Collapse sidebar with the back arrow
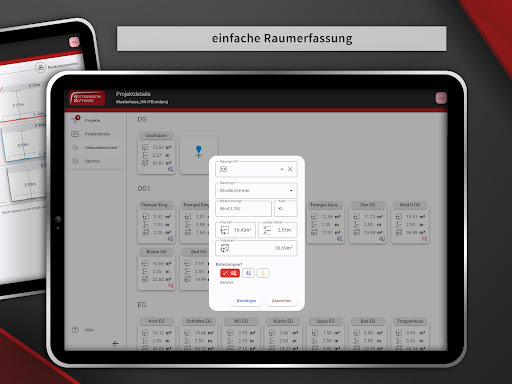The width and height of the screenshot is (512, 384). coord(115,343)
